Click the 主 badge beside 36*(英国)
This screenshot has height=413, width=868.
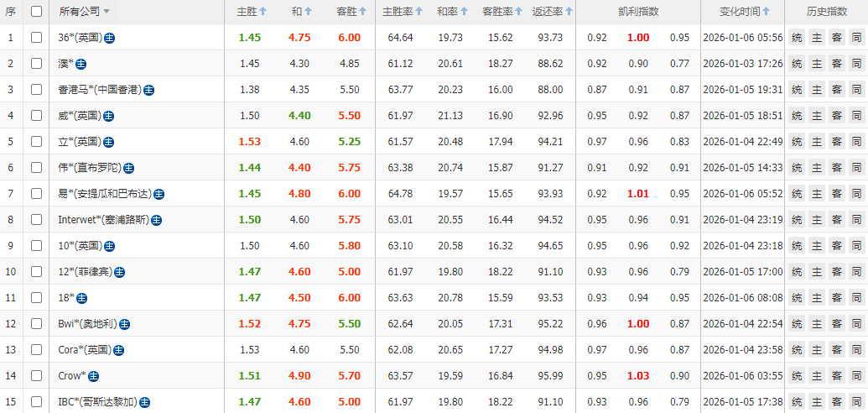pos(110,38)
